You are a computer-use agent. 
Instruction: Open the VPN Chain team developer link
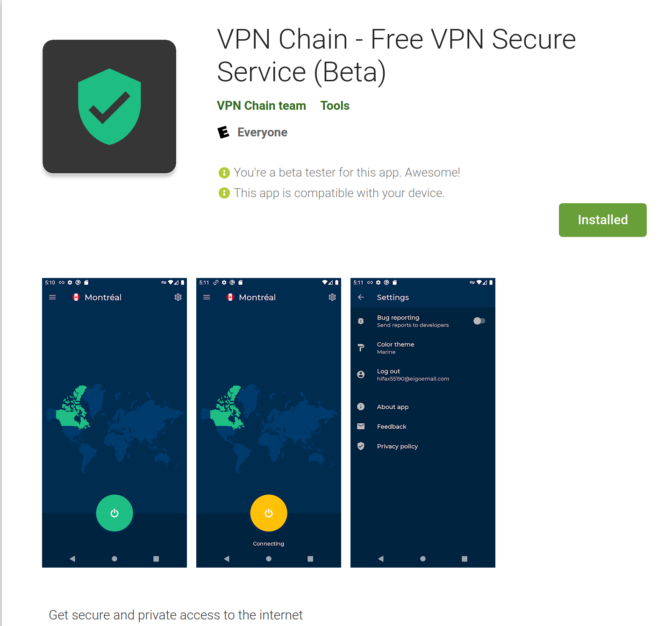pos(261,106)
